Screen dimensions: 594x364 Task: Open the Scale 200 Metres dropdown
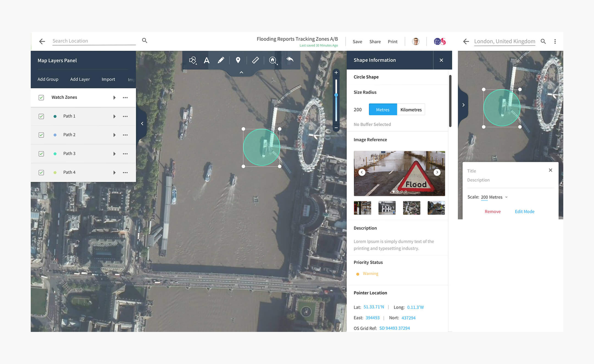click(506, 197)
